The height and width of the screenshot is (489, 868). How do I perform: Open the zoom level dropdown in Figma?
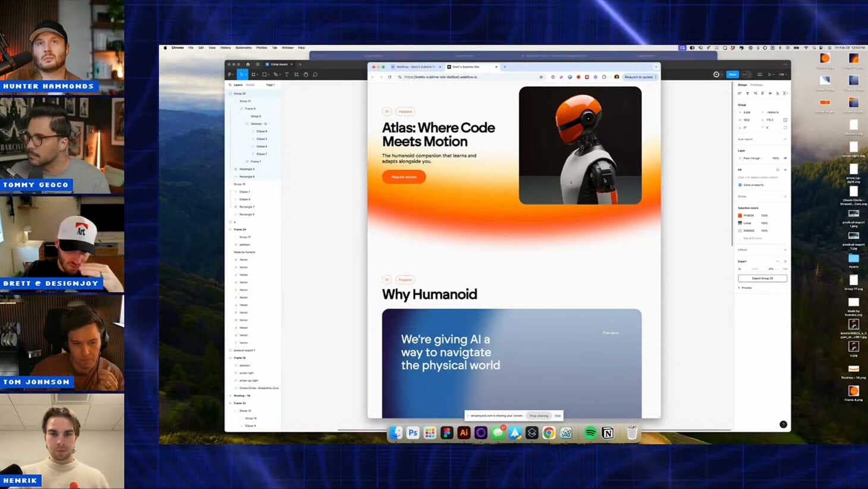[782, 75]
